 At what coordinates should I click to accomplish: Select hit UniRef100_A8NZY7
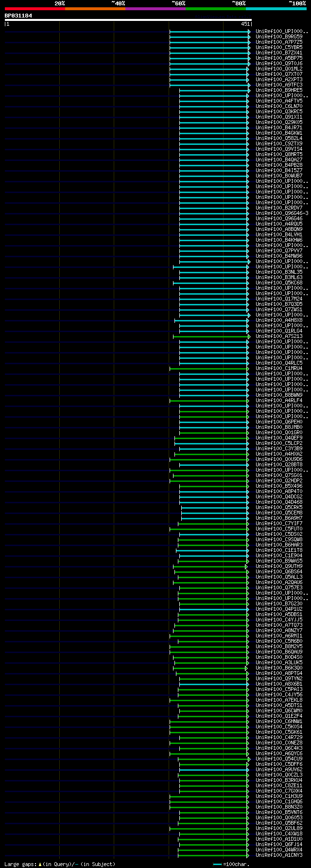pos(279,630)
